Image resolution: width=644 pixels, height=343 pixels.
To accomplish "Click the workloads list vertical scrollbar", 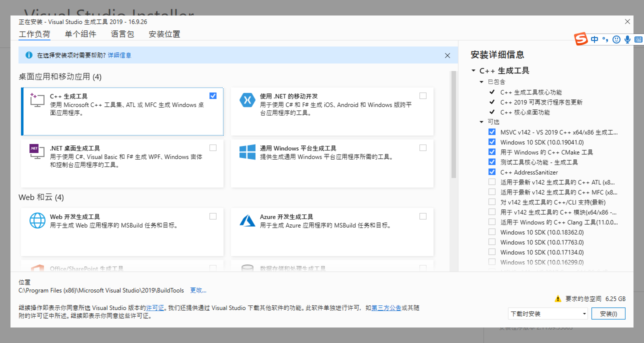I will point(453,124).
